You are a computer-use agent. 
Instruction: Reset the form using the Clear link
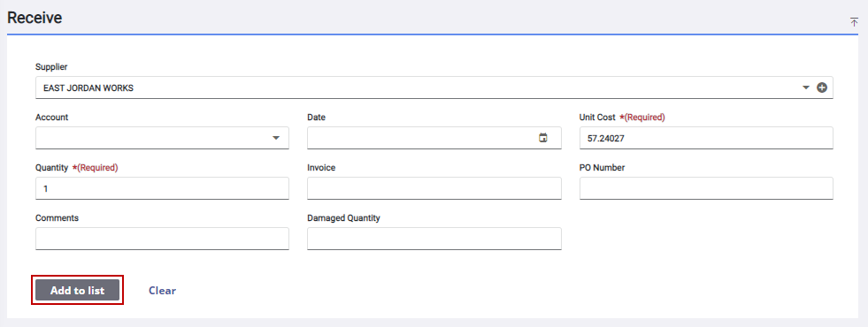(162, 290)
